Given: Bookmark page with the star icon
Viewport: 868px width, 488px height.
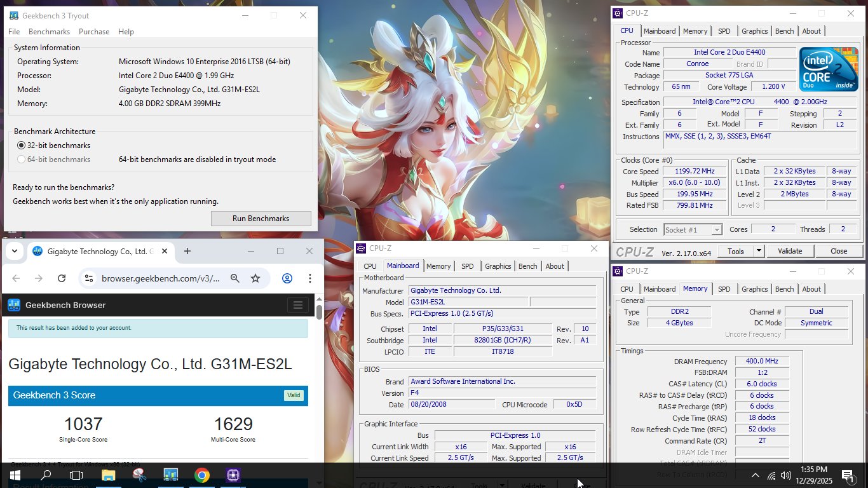Looking at the screenshot, I should point(255,278).
